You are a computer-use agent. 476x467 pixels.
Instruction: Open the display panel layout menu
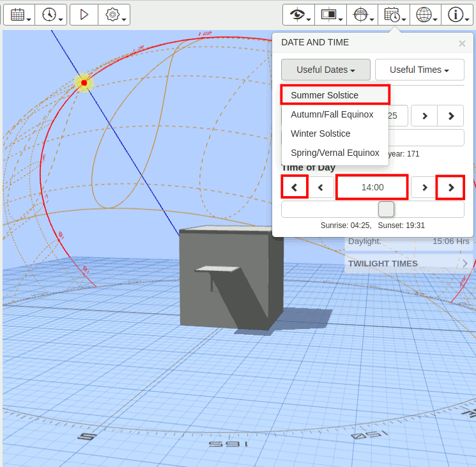click(330, 15)
